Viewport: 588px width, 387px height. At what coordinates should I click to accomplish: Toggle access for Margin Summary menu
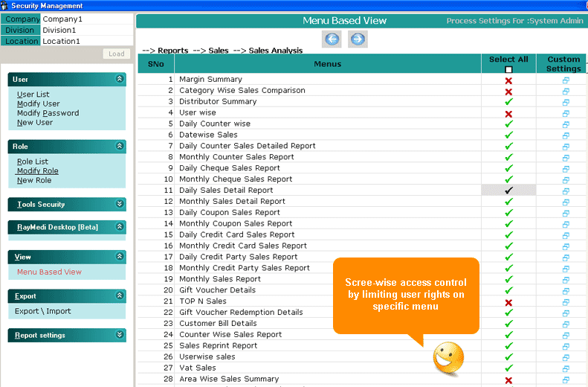(508, 80)
